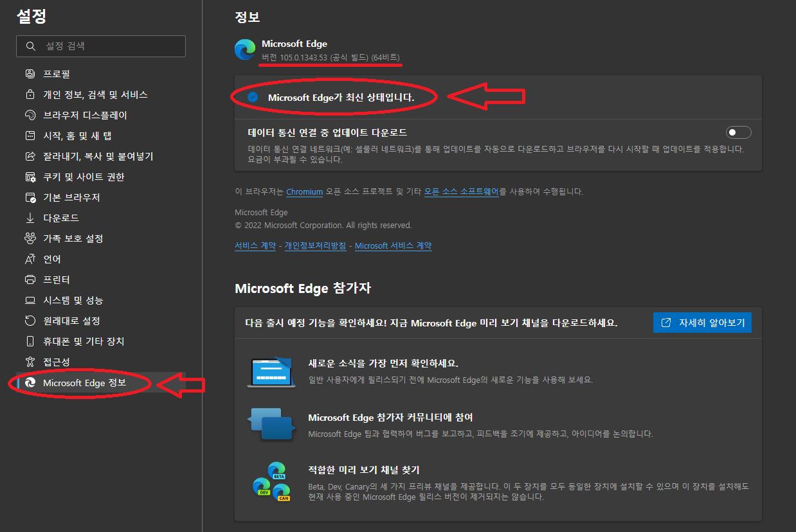Click the Beta Dev Canary channels icon
This screenshot has width=796, height=532.
pyautogui.click(x=271, y=481)
